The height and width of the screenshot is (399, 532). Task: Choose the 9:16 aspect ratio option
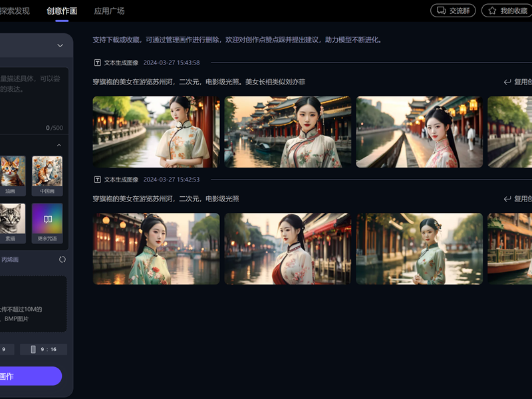pos(43,349)
